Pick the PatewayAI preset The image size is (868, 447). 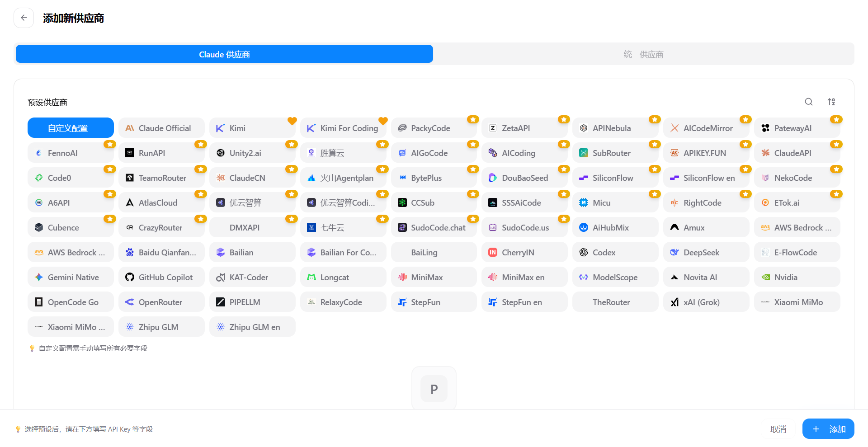(x=797, y=128)
